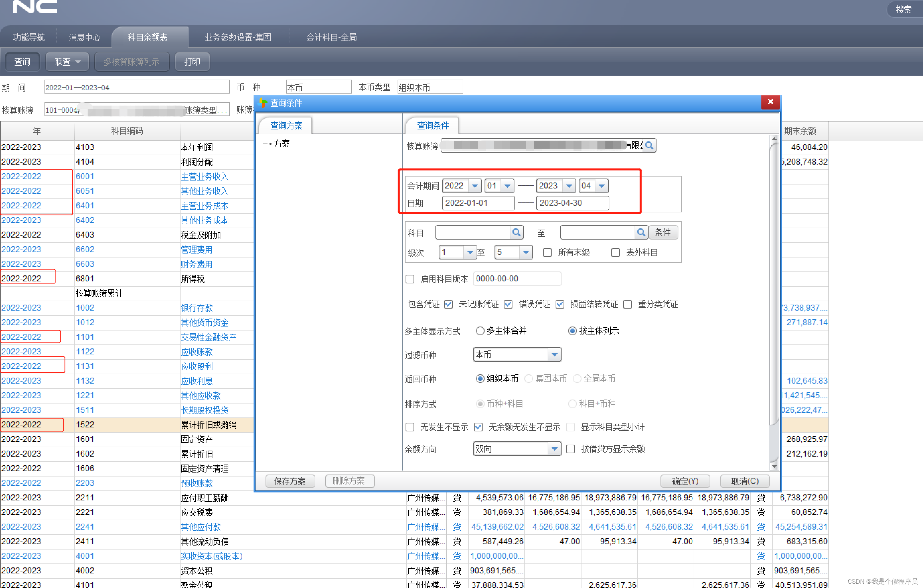Switch to 会计科目-全局 tab
The height and width of the screenshot is (588, 923).
click(331, 37)
